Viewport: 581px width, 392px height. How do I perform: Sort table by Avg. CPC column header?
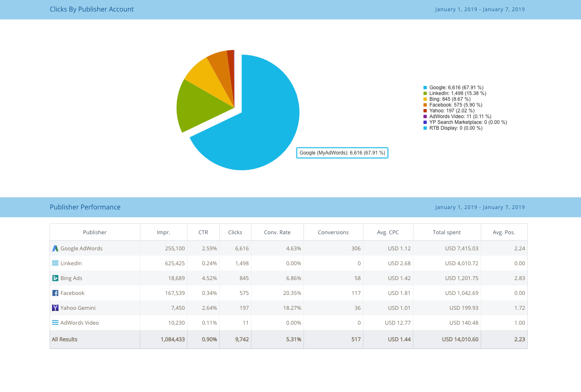click(x=388, y=232)
